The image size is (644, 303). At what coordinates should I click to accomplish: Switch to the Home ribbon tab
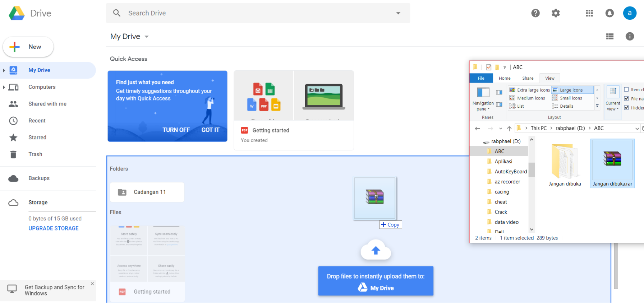(x=505, y=78)
